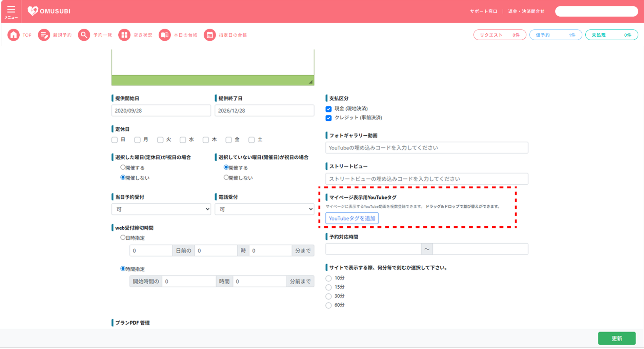Select the 10分 interval option
644x349 pixels.
pos(328,278)
